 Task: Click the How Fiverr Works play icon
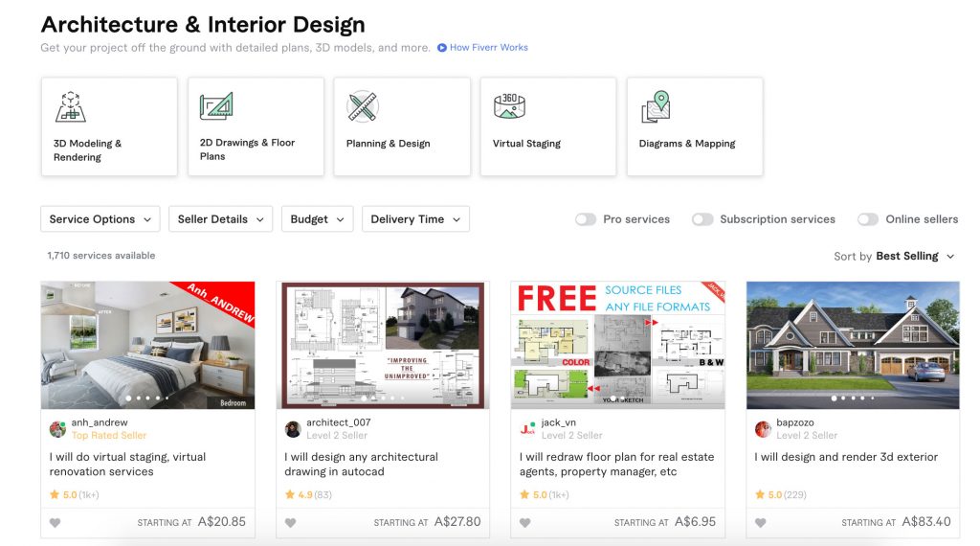pos(442,48)
